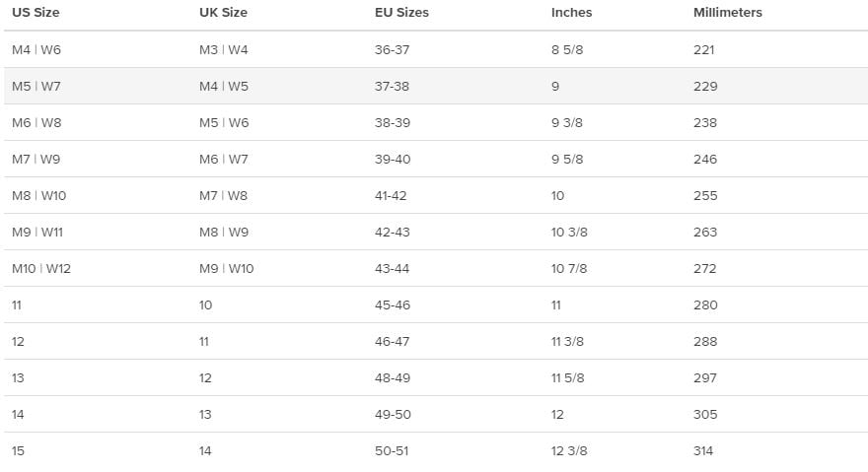Click the EU Sizes column header
The image size is (868, 472).
coord(401,12)
